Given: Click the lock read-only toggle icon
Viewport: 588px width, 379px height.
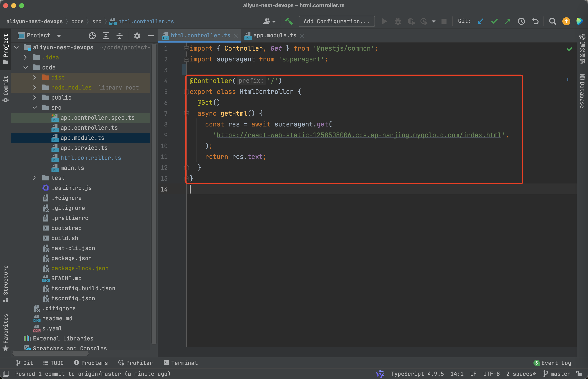Looking at the screenshot, I should tap(579, 374).
